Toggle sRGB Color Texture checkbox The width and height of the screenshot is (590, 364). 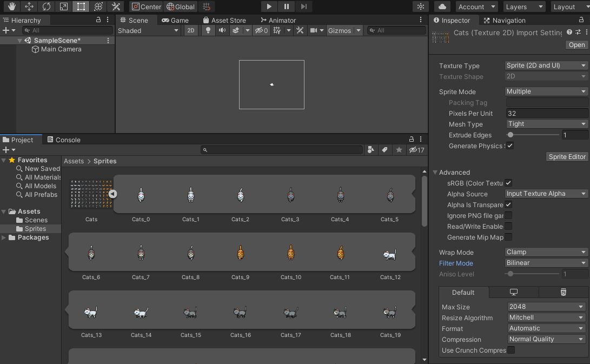[x=508, y=183]
